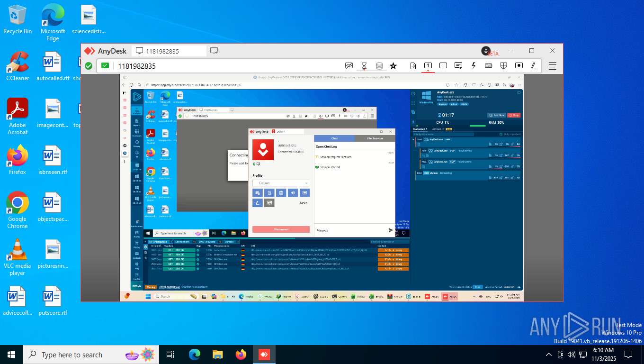This screenshot has height=364, width=644.
Task: Click Open Chat Log link
Action: (x=326, y=146)
